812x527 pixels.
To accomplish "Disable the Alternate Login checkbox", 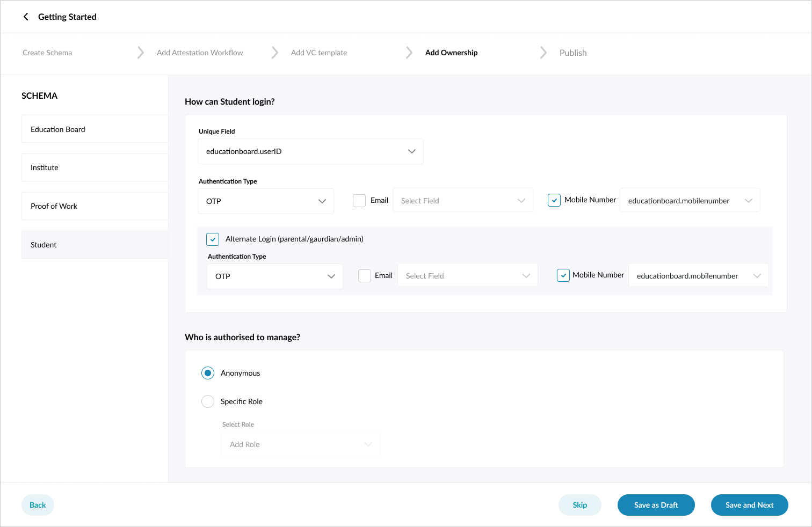I will [213, 239].
